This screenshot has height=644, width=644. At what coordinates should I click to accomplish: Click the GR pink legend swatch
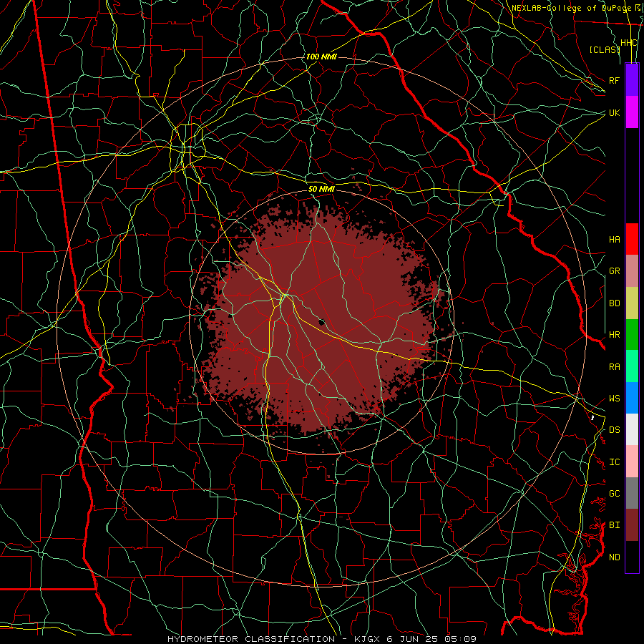coord(632,271)
